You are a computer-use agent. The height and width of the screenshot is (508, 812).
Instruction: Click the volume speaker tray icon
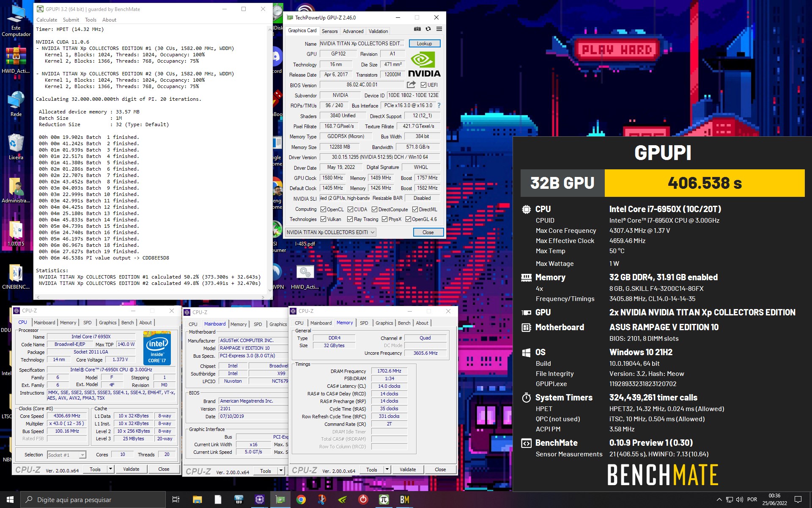click(740, 500)
